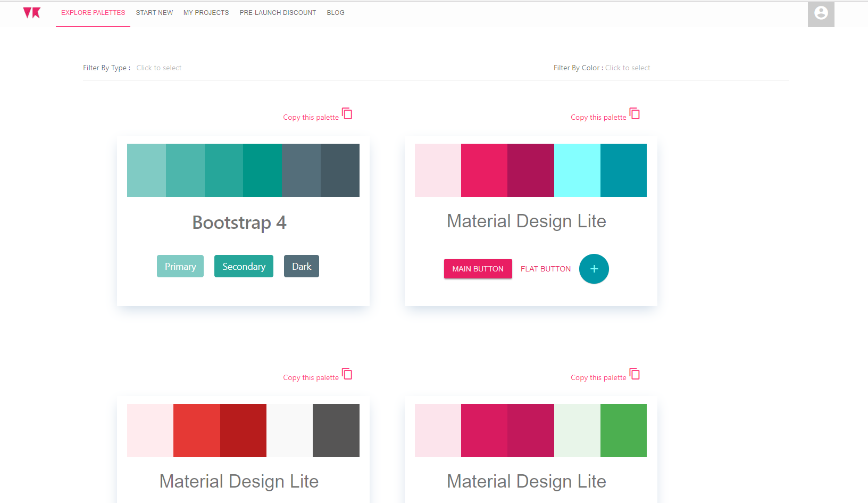
Task: Pick the bright cyan swatch
Action: click(x=577, y=170)
